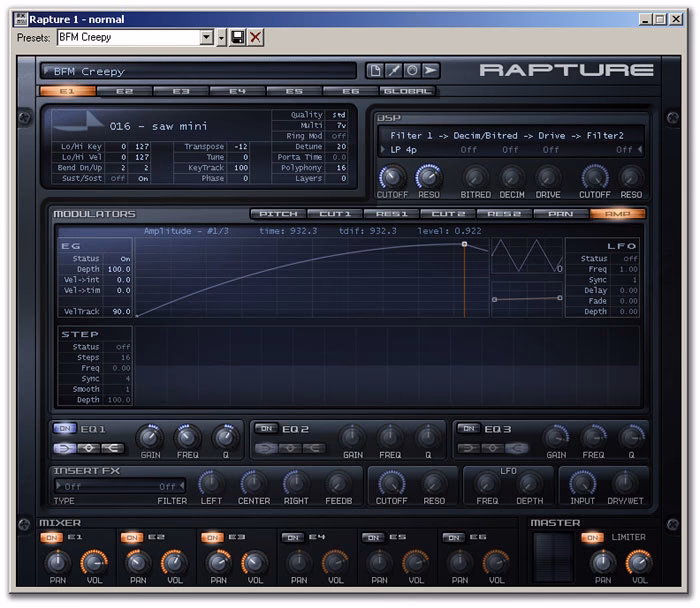Enable mixer E4 ON button

[293, 537]
